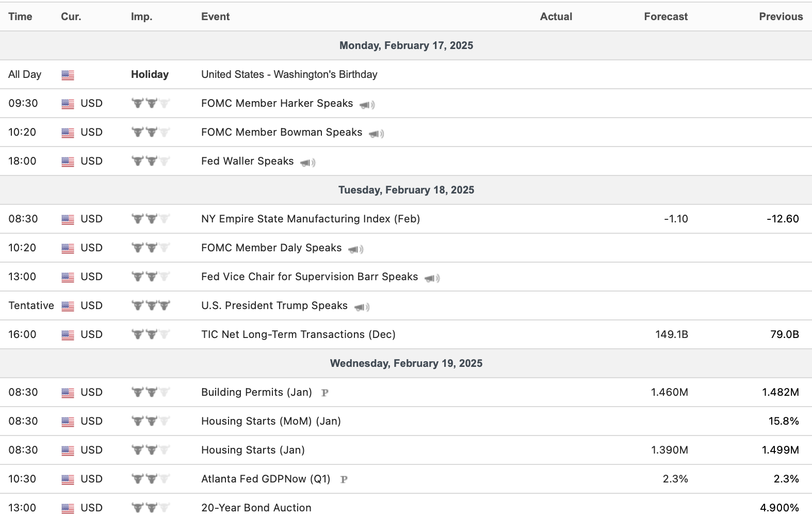Click preliminary P icon beside Atlanta Fed GDPNow
This screenshot has height=516, width=812.
pos(344,479)
